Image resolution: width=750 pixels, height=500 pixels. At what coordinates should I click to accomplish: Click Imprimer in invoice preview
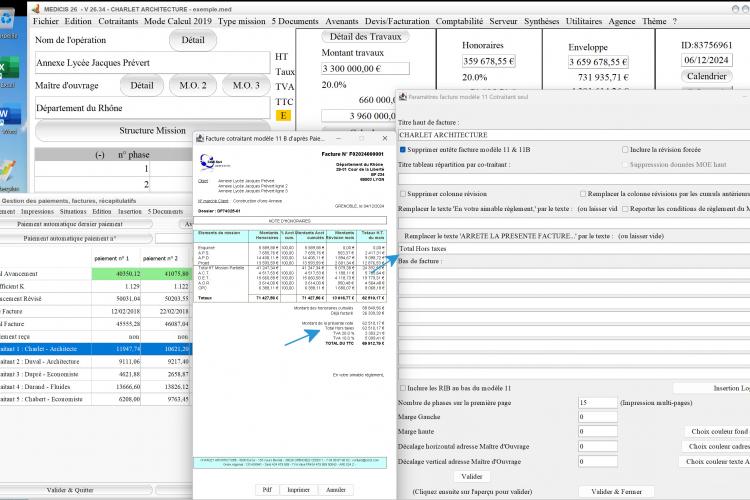coord(298,489)
